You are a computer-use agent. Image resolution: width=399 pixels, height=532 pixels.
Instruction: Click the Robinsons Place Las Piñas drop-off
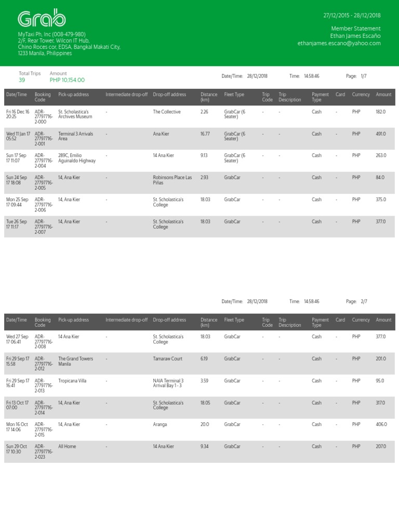click(x=172, y=180)
